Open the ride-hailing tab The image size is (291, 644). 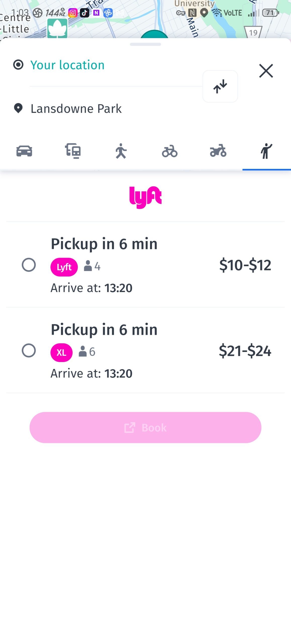point(266,151)
